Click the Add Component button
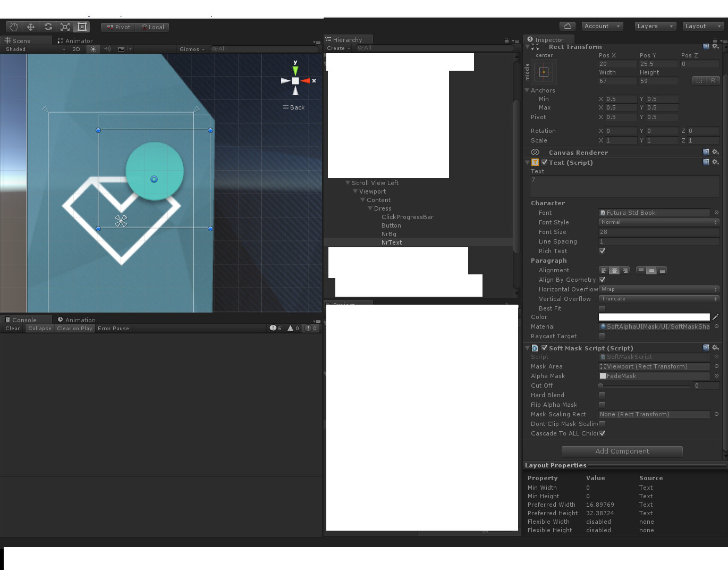 (622, 451)
